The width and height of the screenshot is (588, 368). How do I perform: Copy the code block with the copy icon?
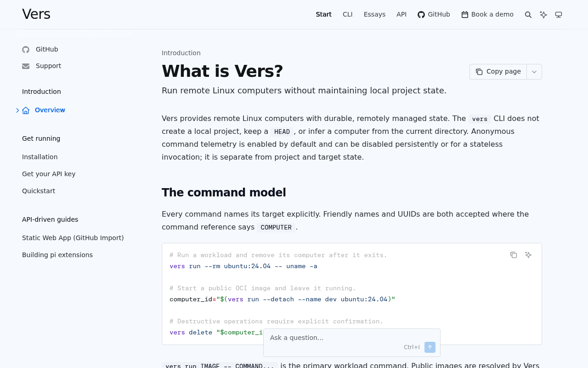(514, 255)
